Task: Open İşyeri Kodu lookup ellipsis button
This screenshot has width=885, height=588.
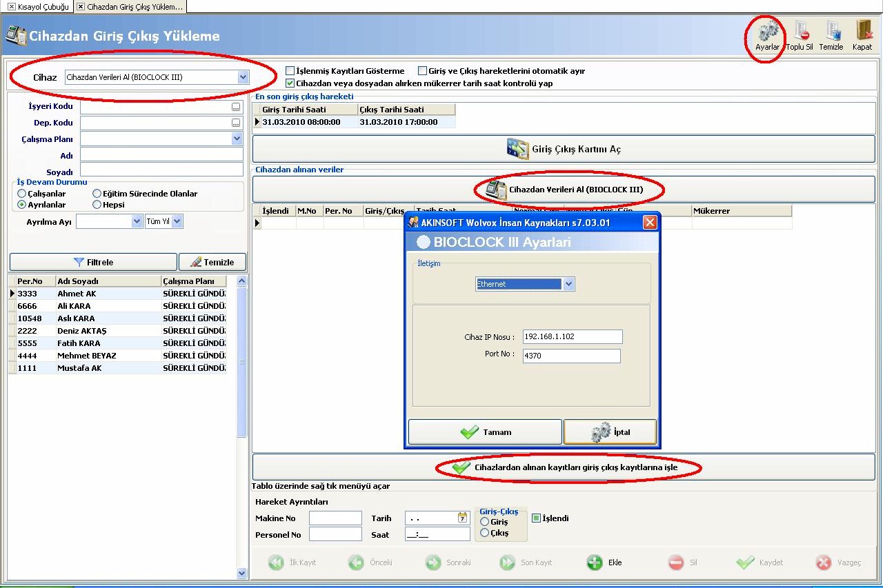Action: coord(236,107)
